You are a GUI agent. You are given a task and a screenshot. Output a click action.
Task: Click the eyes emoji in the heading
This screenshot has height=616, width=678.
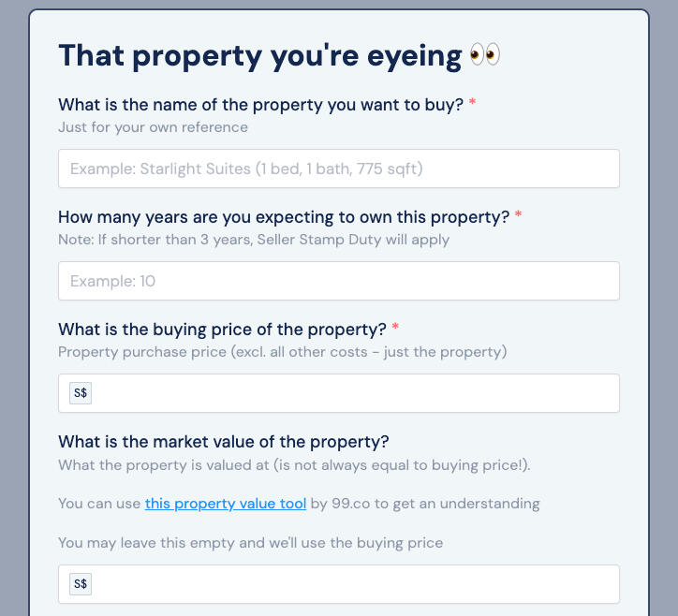pyautogui.click(x=484, y=56)
